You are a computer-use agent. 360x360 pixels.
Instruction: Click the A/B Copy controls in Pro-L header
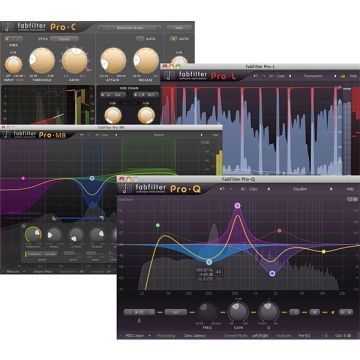[276, 76]
